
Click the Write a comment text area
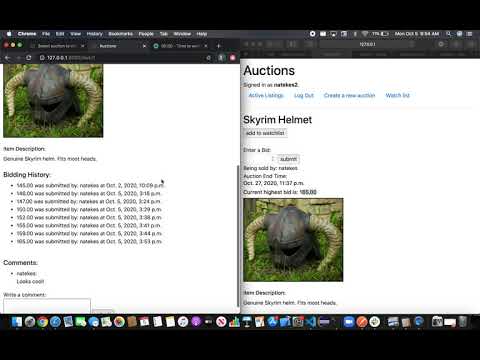[47, 306]
